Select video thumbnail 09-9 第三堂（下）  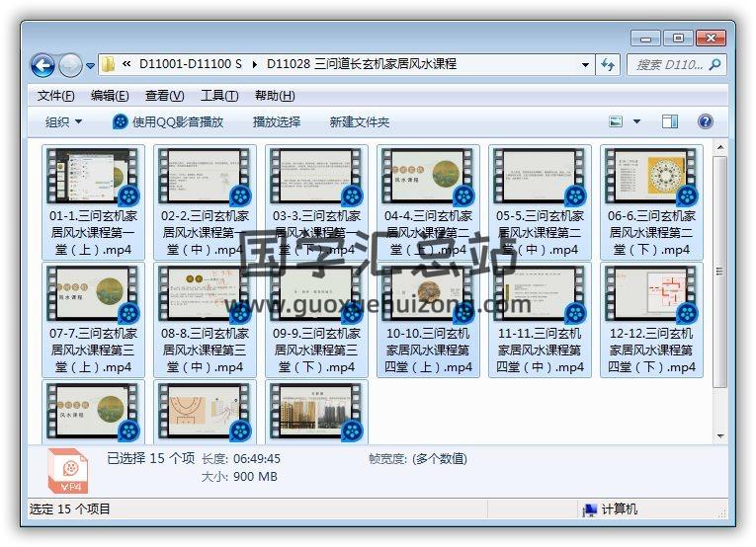click(x=317, y=293)
